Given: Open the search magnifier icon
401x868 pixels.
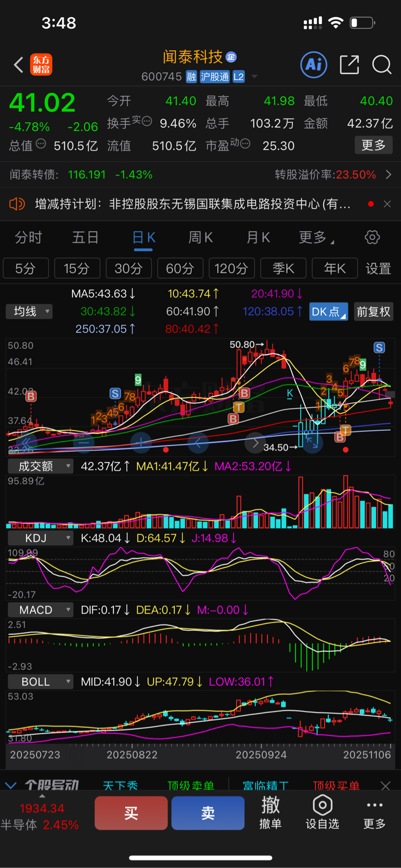Looking at the screenshot, I should coord(382,65).
